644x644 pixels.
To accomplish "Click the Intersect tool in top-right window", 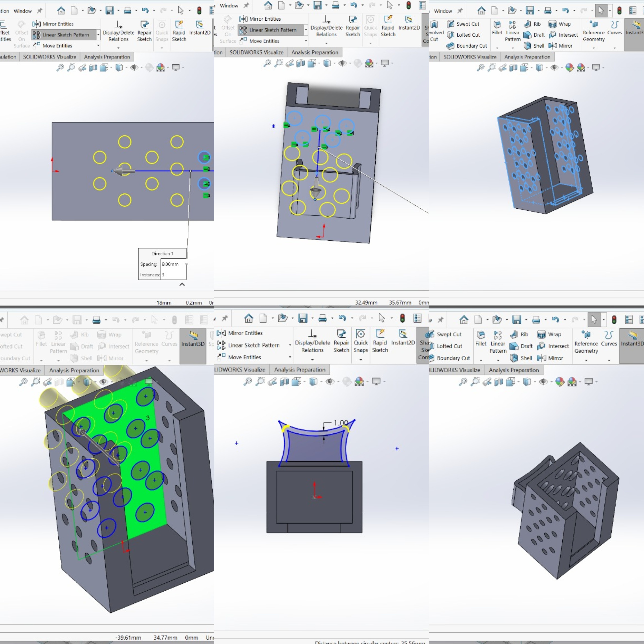I will pos(563,35).
